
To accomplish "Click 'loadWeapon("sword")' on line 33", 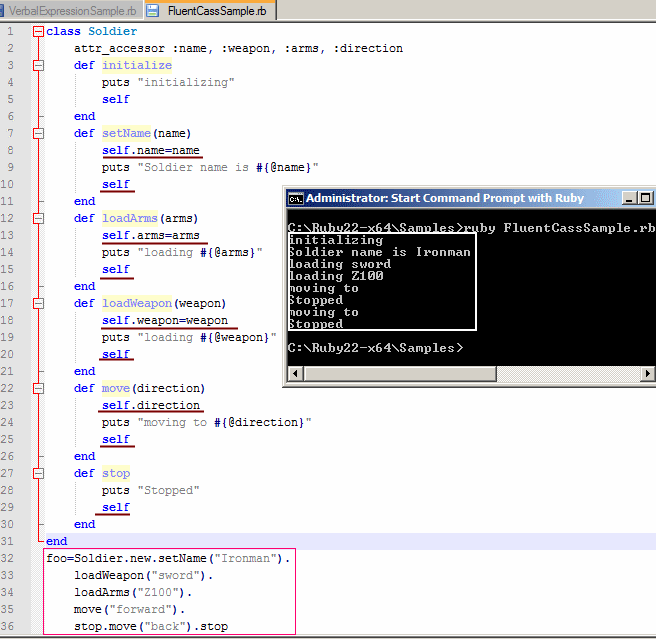I will tap(140, 575).
